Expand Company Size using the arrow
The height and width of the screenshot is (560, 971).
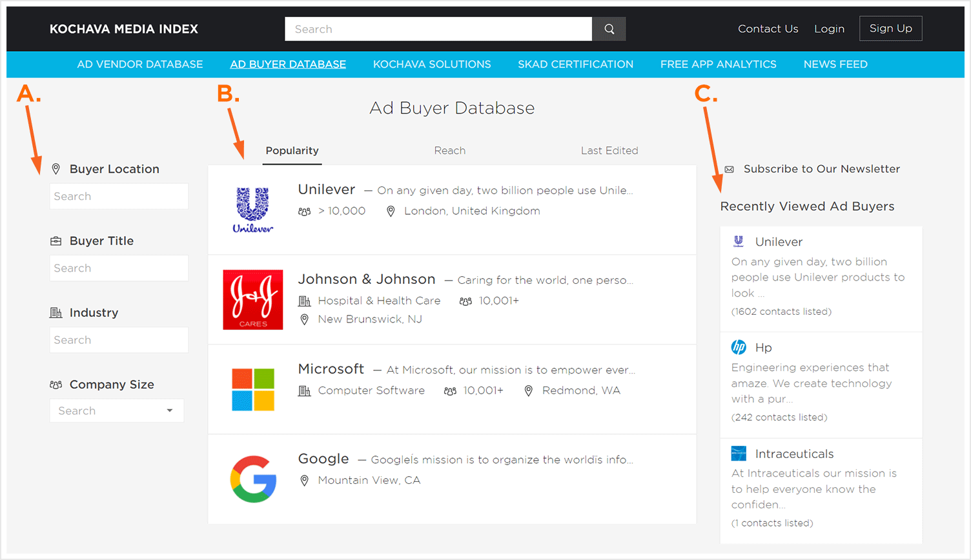[x=170, y=411]
